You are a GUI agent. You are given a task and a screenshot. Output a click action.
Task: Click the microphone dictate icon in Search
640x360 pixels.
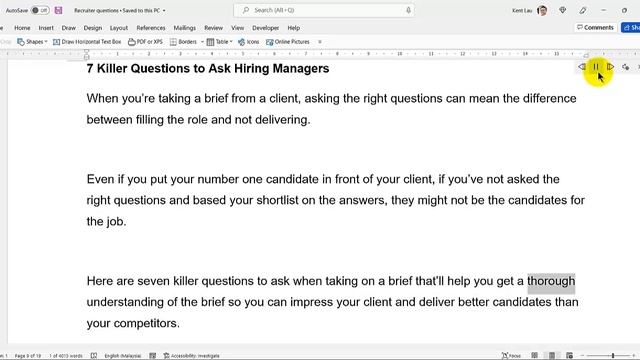(x=408, y=10)
